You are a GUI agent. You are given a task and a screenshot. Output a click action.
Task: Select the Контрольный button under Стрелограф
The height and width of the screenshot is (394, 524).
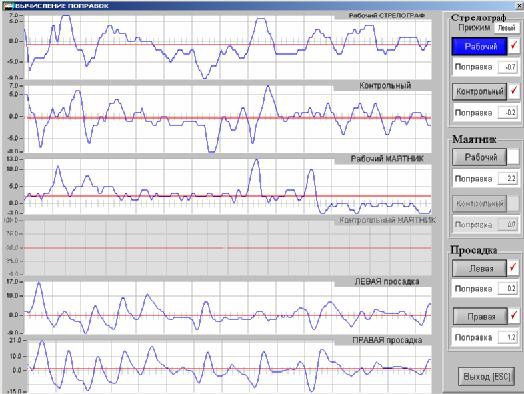(x=480, y=92)
